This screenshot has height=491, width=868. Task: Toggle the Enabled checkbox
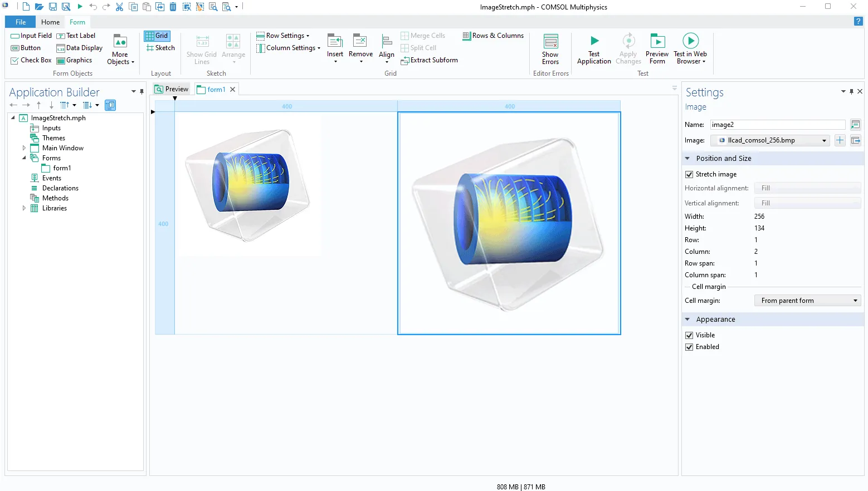[689, 347]
